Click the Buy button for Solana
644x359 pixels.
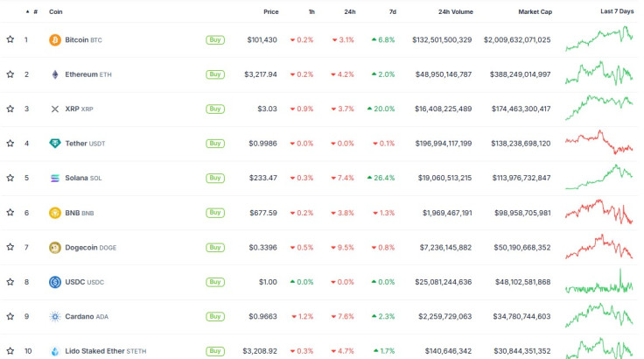[215, 178]
